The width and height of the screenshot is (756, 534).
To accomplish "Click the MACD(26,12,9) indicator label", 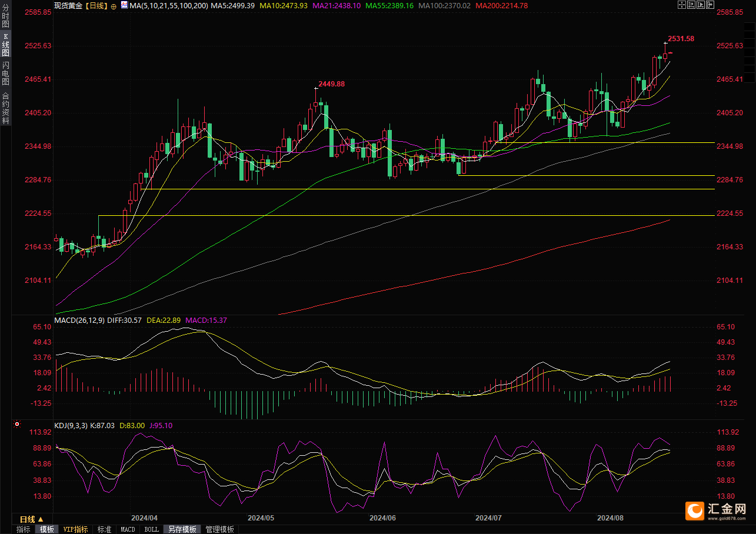I will 79,321.
